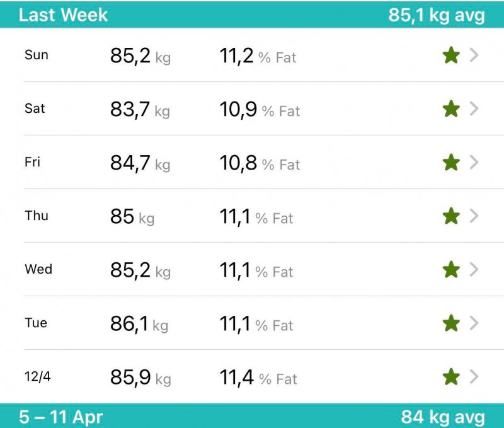
Task: Tap the green star on the 12/4 entry
Action: [451, 376]
